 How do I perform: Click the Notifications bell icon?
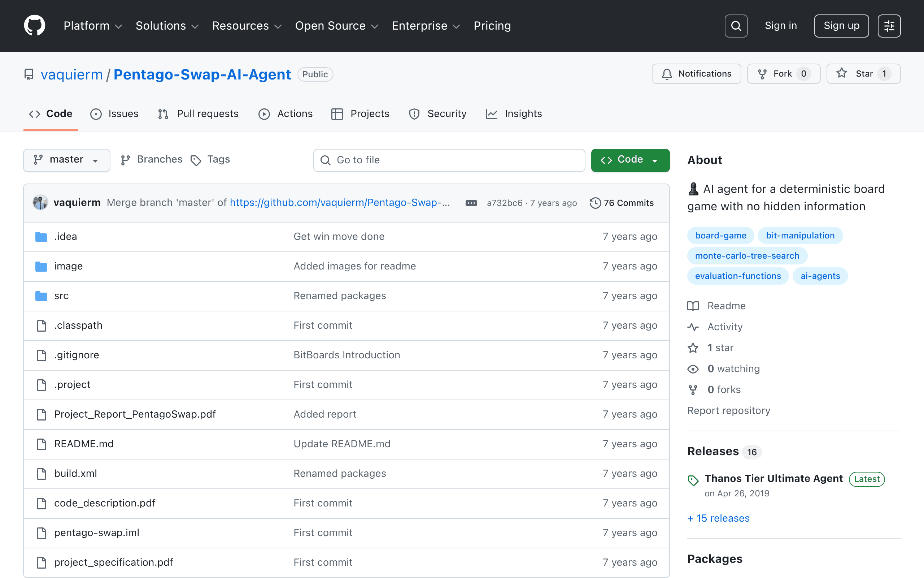click(x=667, y=74)
